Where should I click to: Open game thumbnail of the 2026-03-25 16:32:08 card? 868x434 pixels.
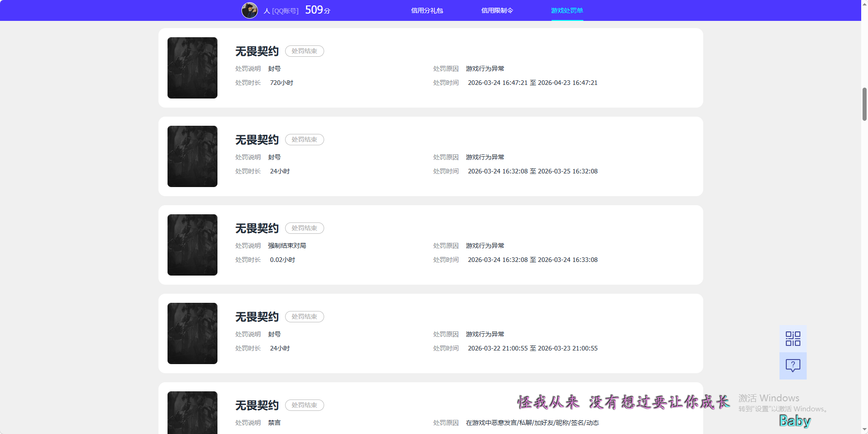192,156
